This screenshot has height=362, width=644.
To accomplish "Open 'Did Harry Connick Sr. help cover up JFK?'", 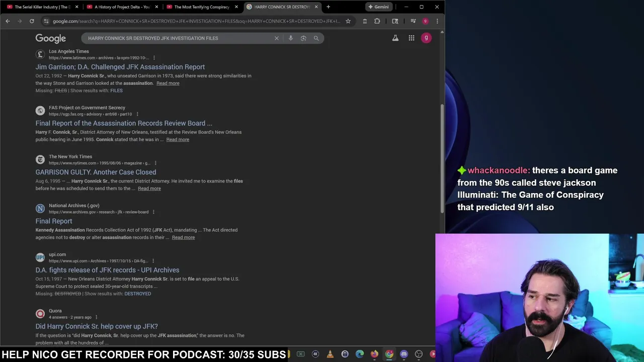I will pos(97,326).
